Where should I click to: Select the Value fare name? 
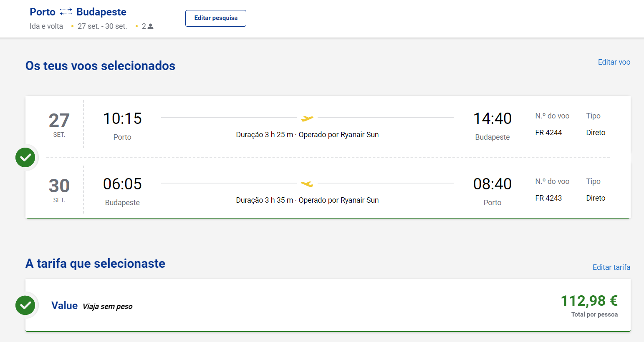pyautogui.click(x=64, y=306)
